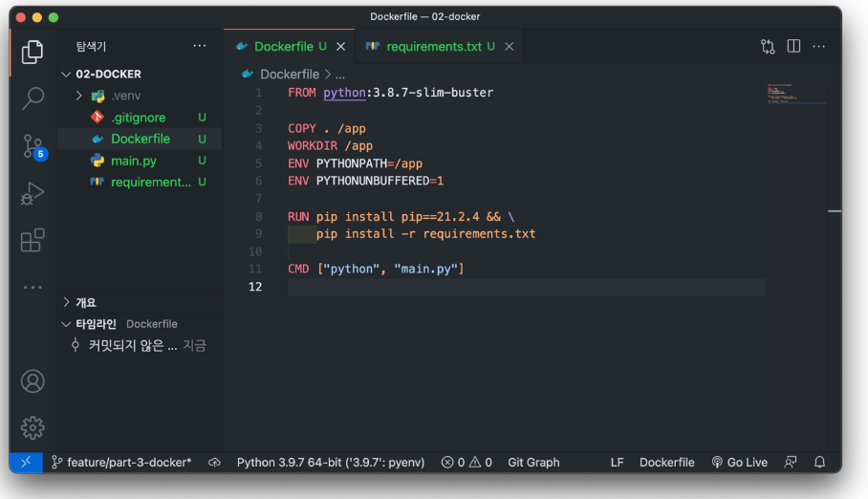Click the feature/part-3-docker branch in status bar

point(121,463)
